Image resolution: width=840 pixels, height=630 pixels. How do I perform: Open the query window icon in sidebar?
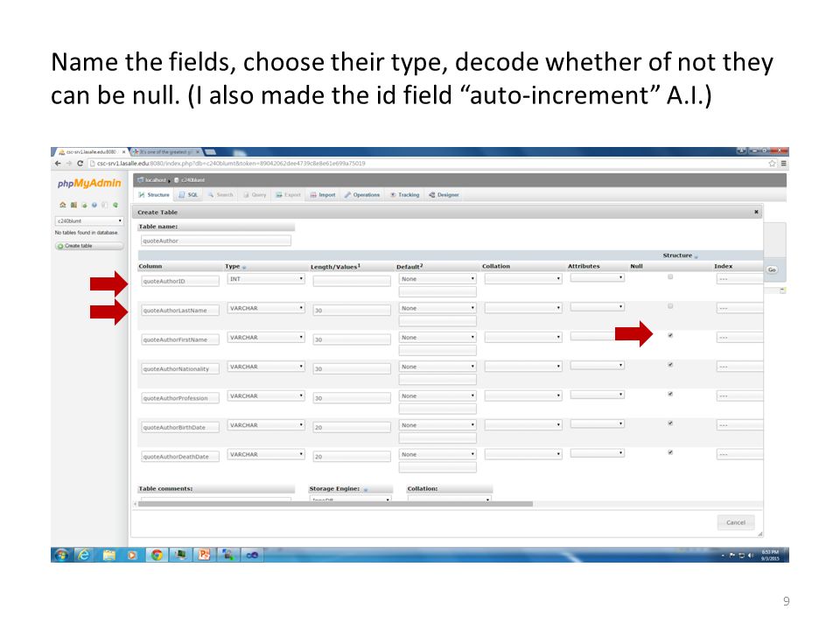coord(84,205)
